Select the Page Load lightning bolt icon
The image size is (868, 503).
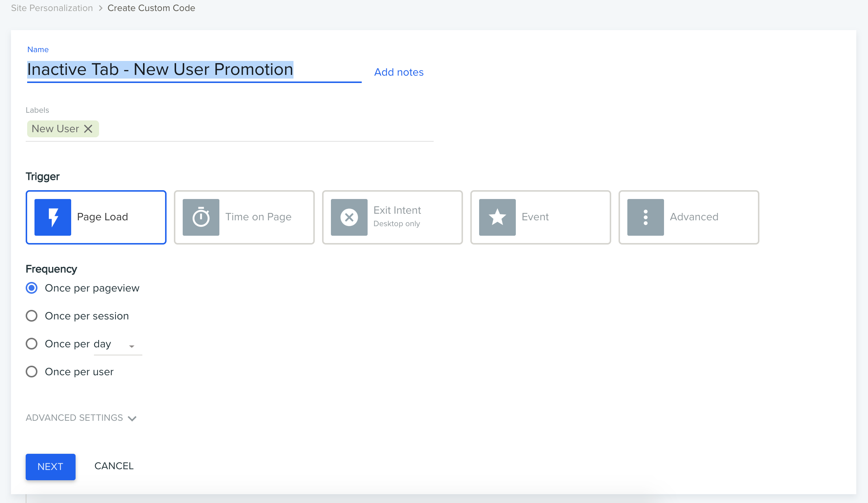[x=53, y=217]
